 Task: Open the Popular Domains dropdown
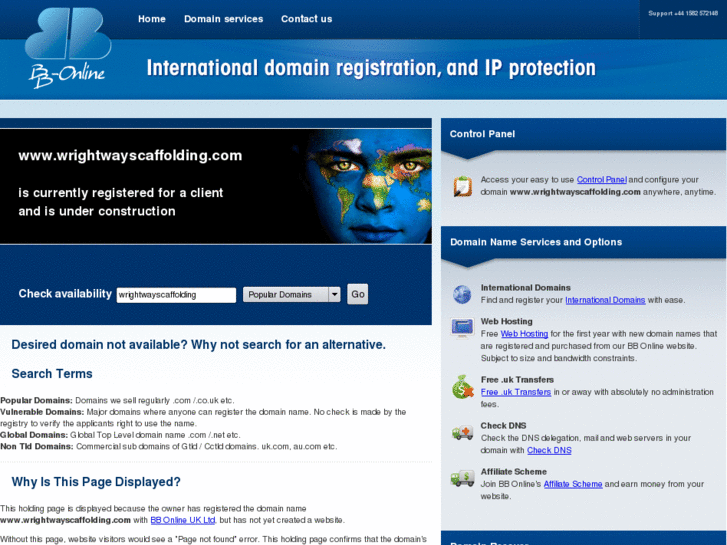tap(292, 295)
